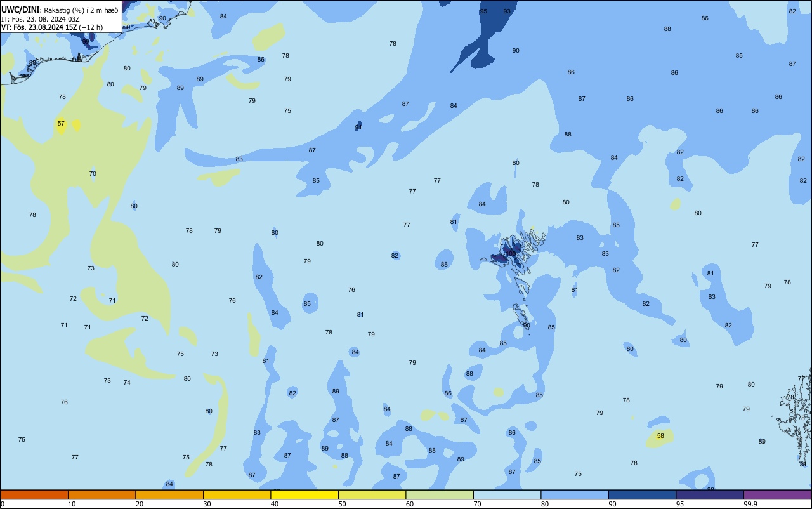
Task: Click the 70–80 pale blue legend swatch
Action: pyautogui.click(x=507, y=494)
